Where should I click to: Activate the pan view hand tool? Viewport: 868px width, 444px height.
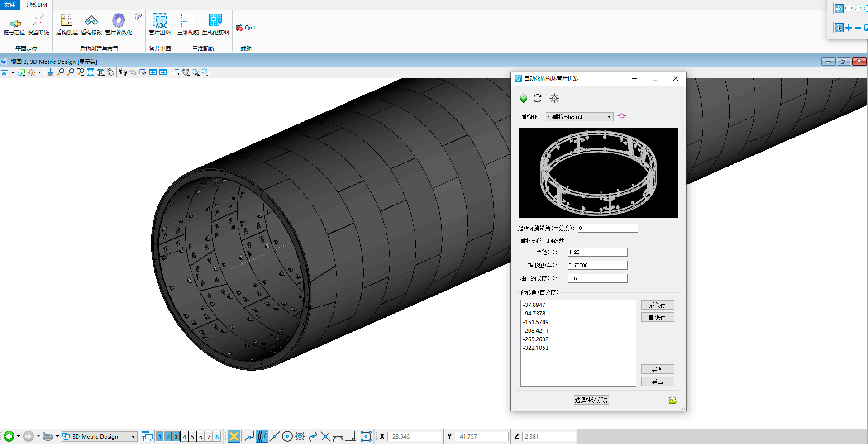(110, 72)
